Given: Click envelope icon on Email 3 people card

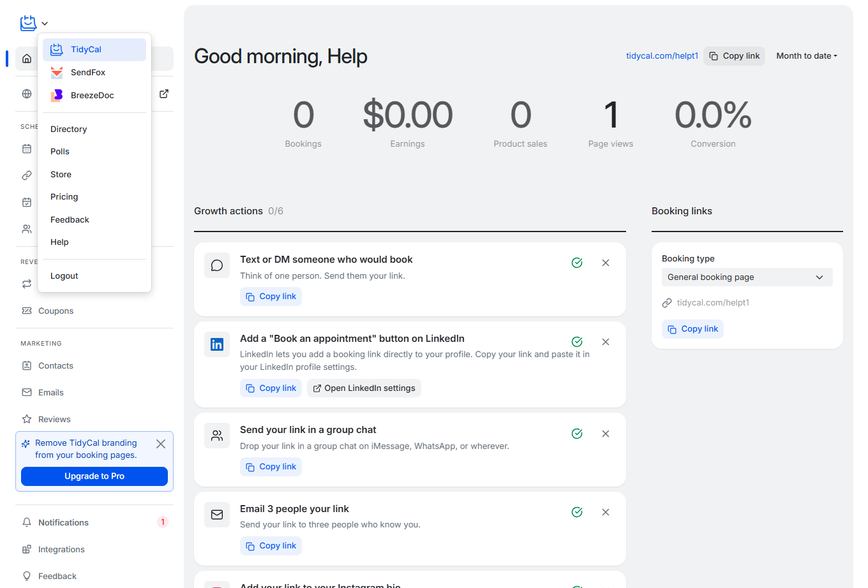Looking at the screenshot, I should pyautogui.click(x=217, y=515).
